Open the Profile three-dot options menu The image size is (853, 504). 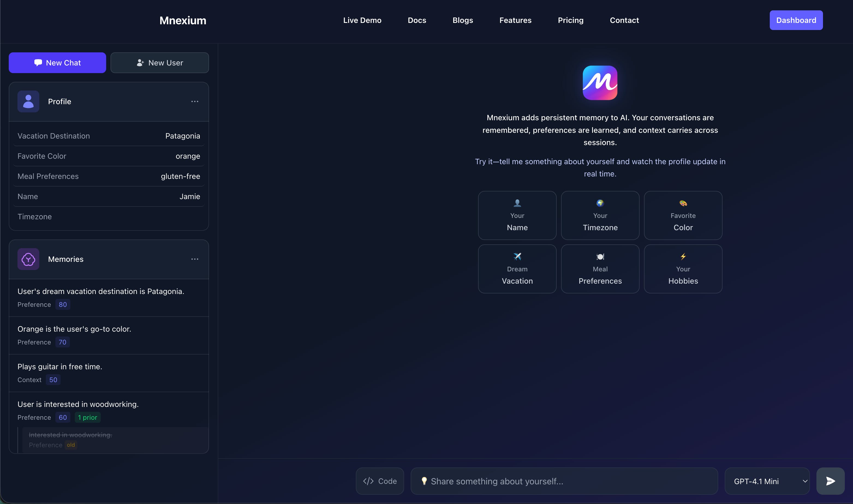pos(195,101)
